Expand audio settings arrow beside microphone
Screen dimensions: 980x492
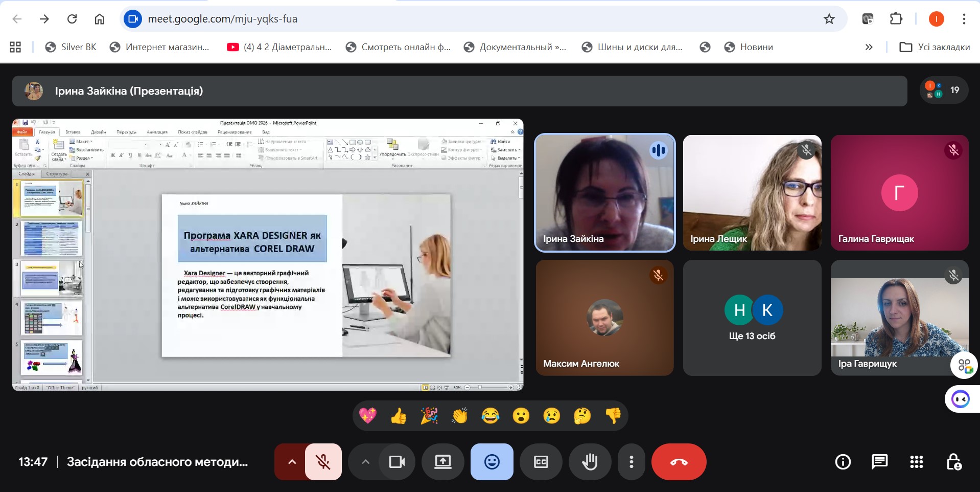(x=291, y=462)
